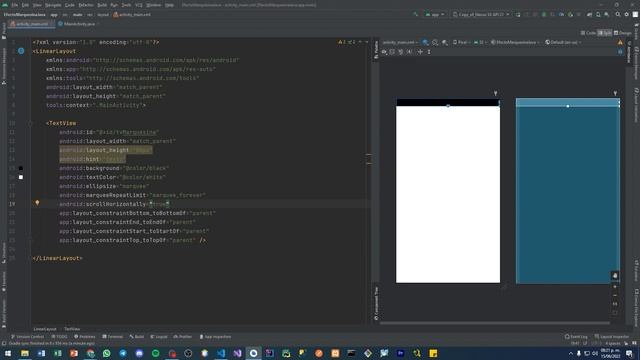Switch editor to Design view

[623, 33]
